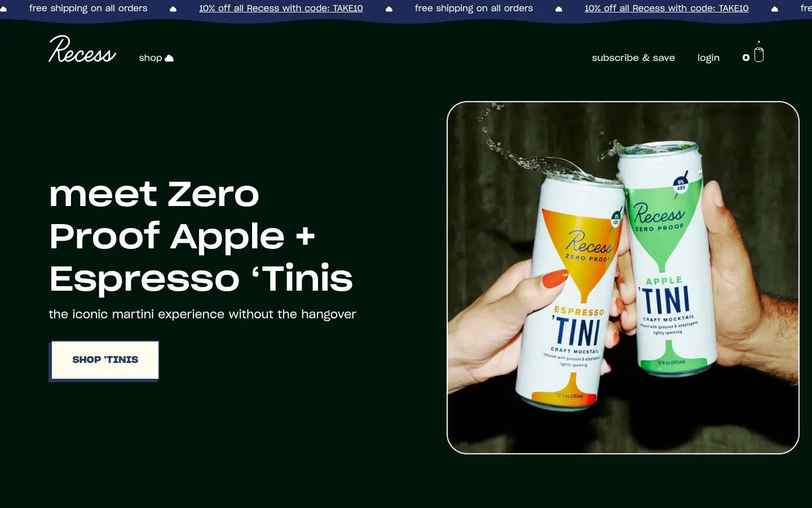Click the SHOP 'TINIS button
Image resolution: width=812 pixels, height=508 pixels.
[x=105, y=360]
